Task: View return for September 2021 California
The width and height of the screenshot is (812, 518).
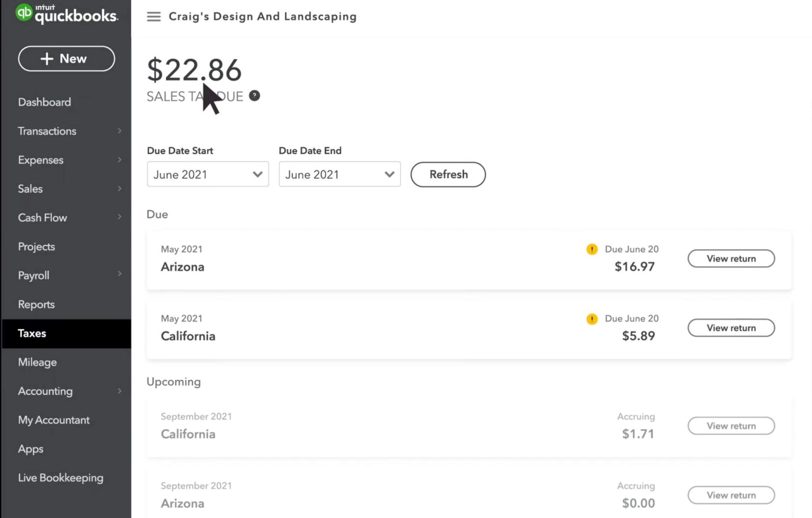Action: pyautogui.click(x=731, y=426)
